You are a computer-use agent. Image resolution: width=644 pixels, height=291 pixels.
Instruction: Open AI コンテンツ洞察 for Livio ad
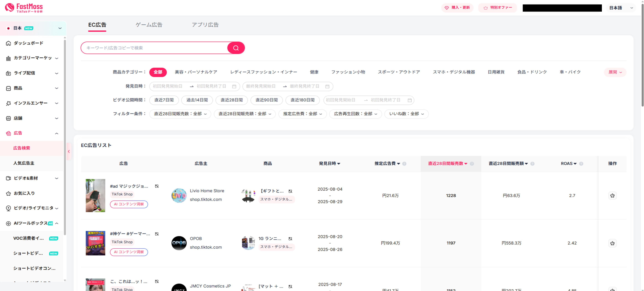(129, 204)
